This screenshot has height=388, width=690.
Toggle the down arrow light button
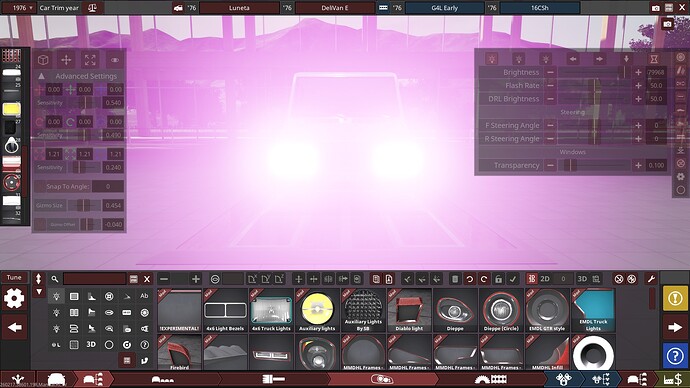click(x=626, y=59)
